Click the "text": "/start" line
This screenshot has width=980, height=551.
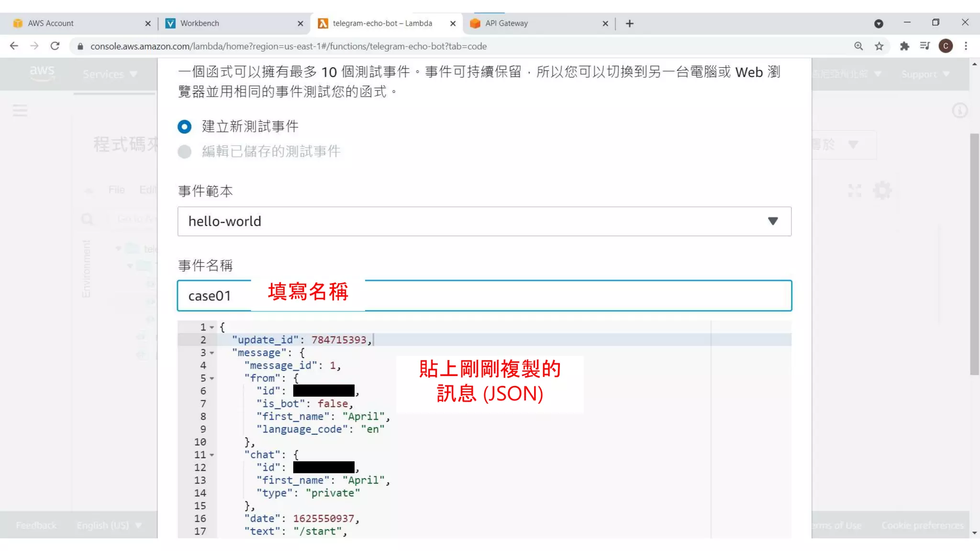pos(296,531)
